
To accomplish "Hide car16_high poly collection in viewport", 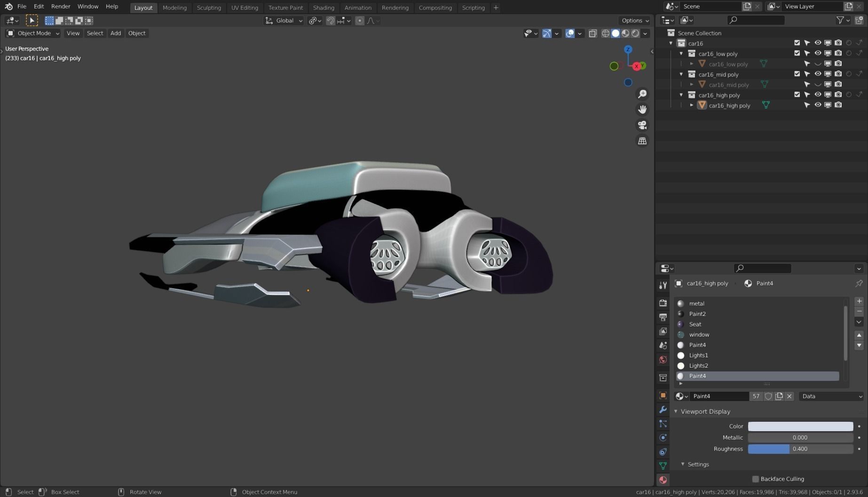I will coord(818,95).
